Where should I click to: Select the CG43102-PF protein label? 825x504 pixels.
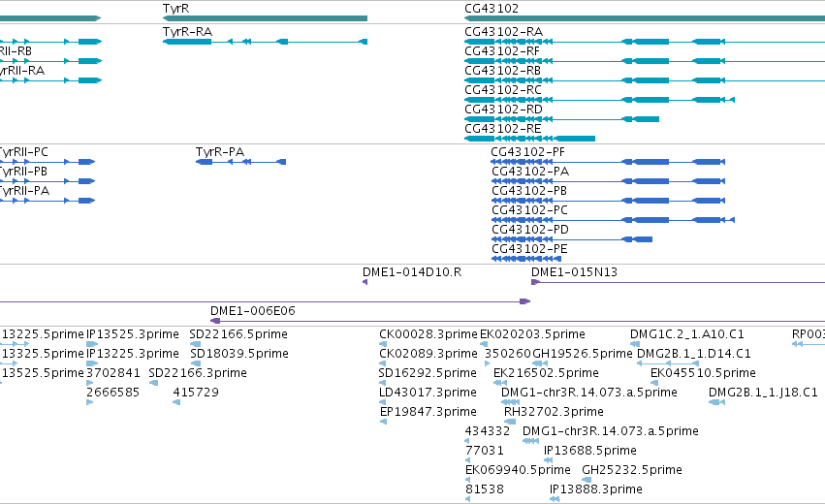[x=527, y=152]
